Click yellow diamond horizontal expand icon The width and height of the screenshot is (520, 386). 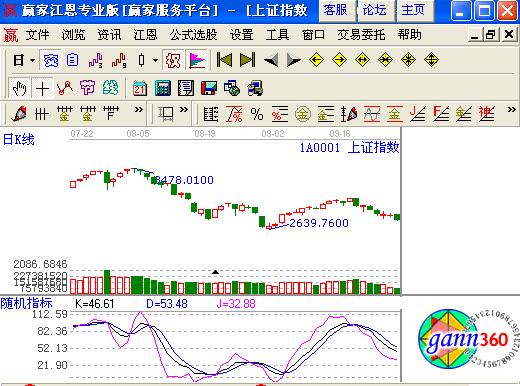[362, 60]
